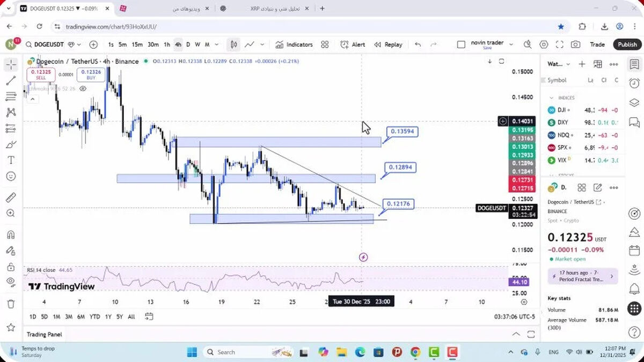Hide all drawings with eye icon
The image size is (644, 362).
click(x=11, y=282)
